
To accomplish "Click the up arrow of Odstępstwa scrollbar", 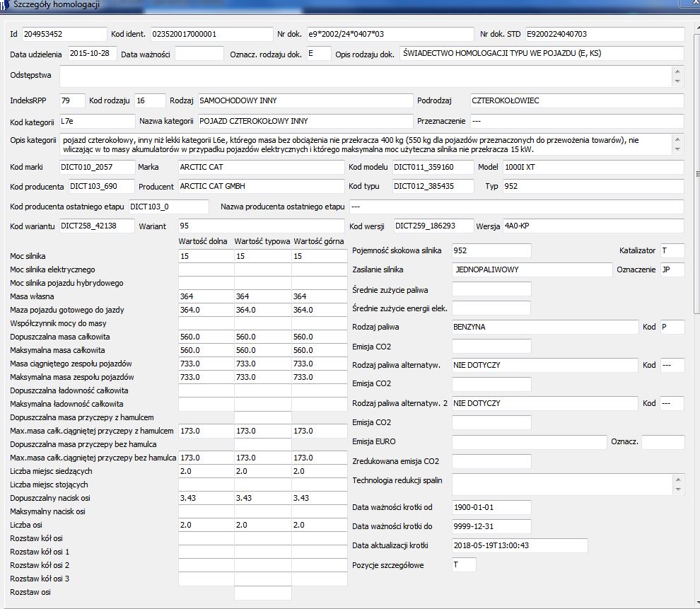I will [677, 71].
